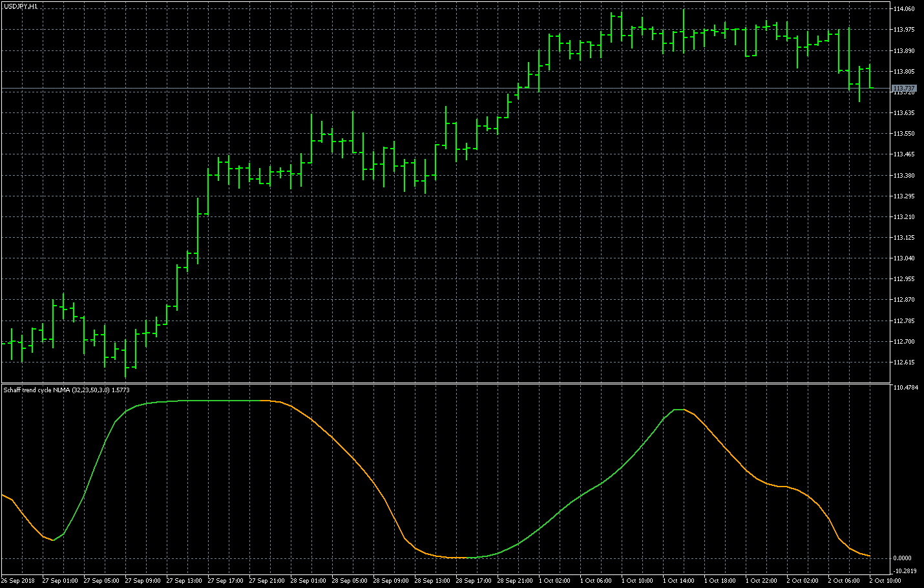Screen dimensions: 924x588
Task: Click the current price tag 113.737
Action: coord(904,88)
